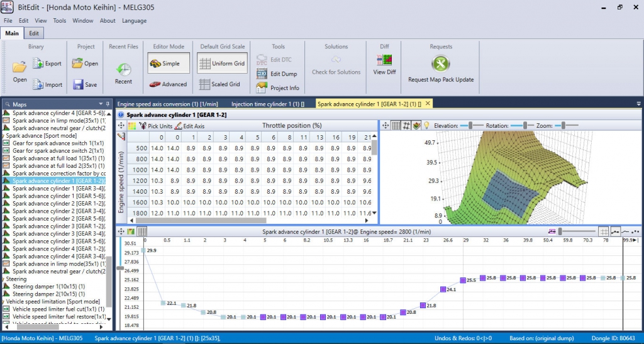The width and height of the screenshot is (644, 344).
Task: Open the Window menu
Action: click(x=83, y=21)
